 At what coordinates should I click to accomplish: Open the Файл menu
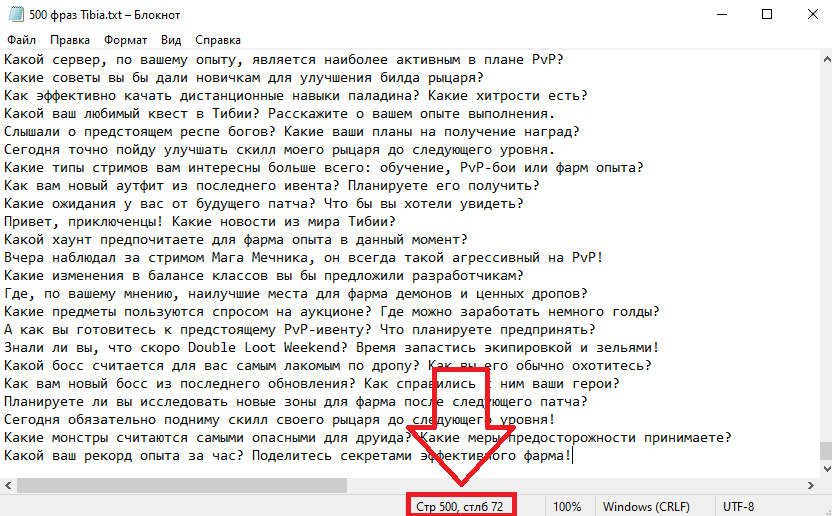21,40
